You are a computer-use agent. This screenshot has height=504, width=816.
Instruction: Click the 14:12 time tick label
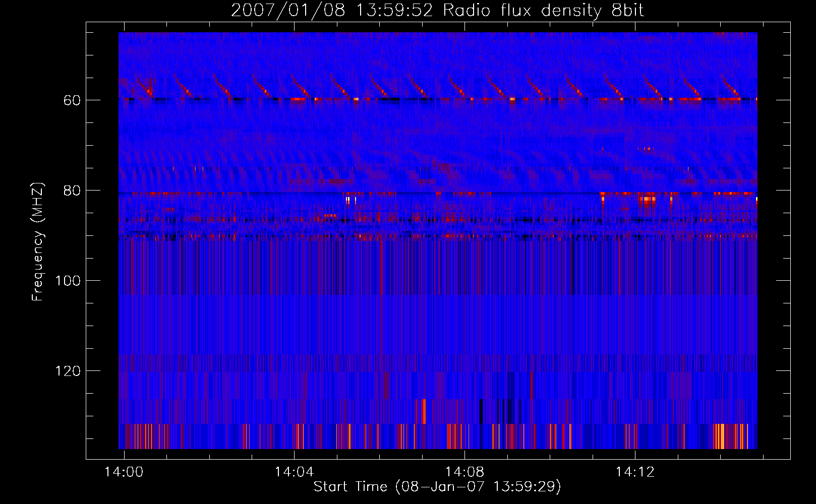[635, 472]
